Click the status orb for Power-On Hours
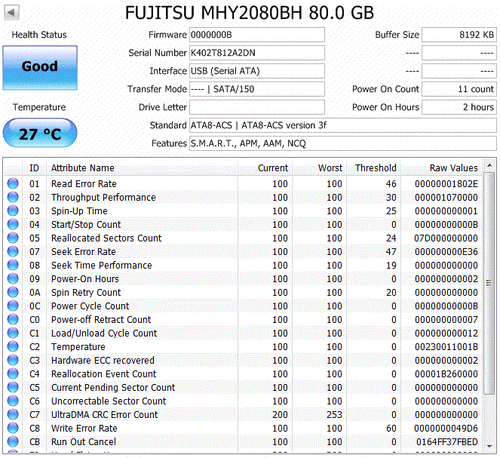The width and height of the screenshot is (500, 458). (x=13, y=279)
